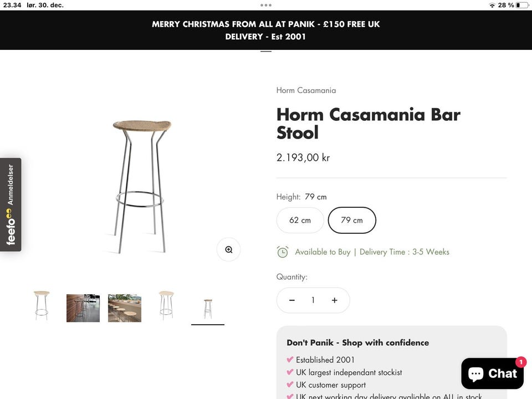The height and width of the screenshot is (399, 532).
Task: Select the first stool thumbnail
Action: (42, 305)
